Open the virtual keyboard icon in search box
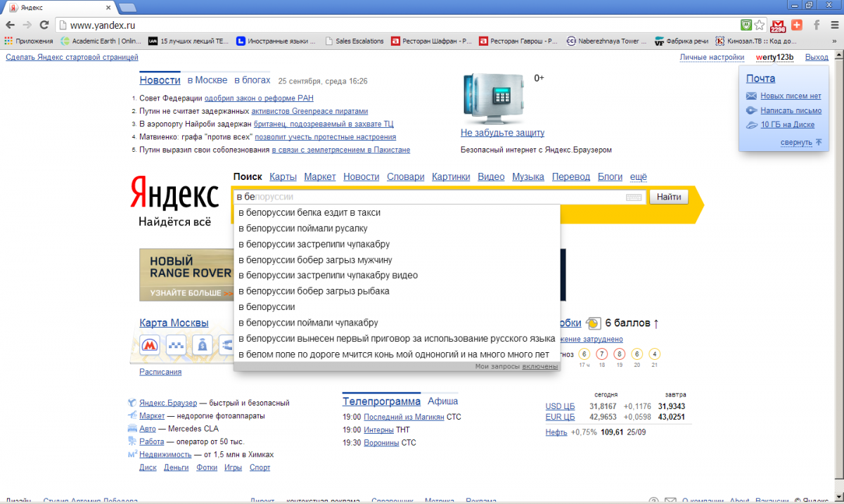 (634, 198)
